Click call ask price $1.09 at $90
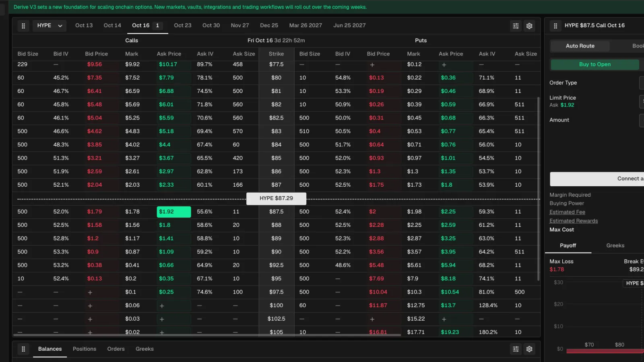 (x=166, y=252)
